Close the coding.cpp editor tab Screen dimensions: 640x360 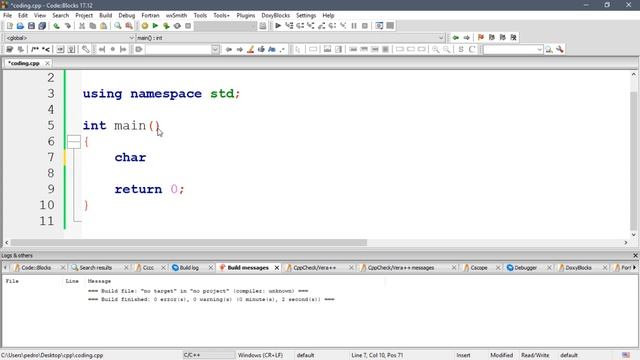(47, 63)
